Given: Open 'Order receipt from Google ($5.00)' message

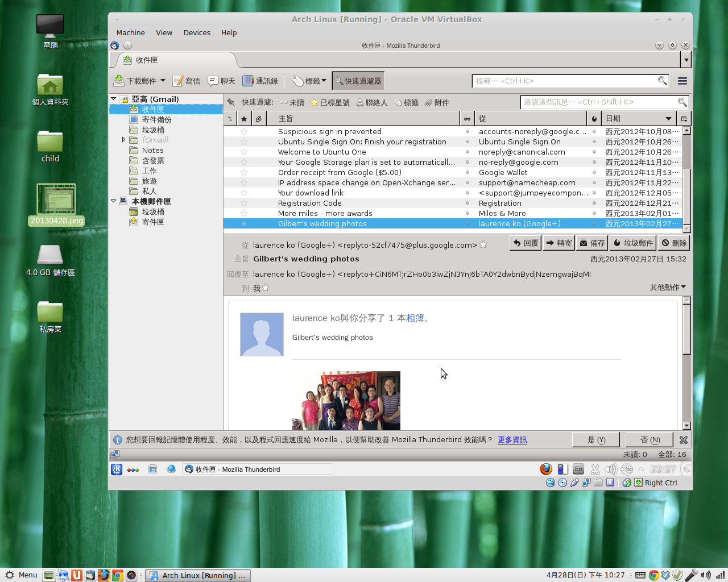Looking at the screenshot, I should point(453,173).
